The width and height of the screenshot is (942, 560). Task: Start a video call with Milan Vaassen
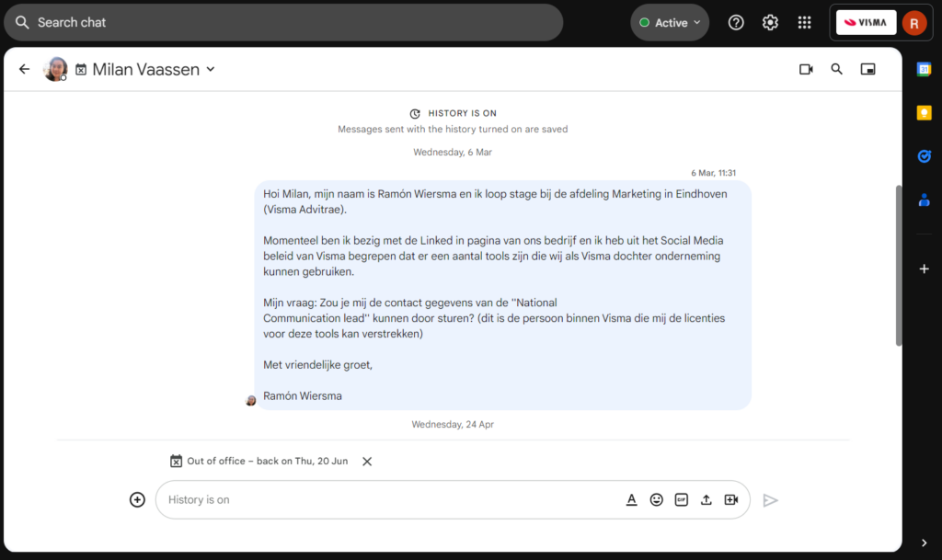(806, 70)
